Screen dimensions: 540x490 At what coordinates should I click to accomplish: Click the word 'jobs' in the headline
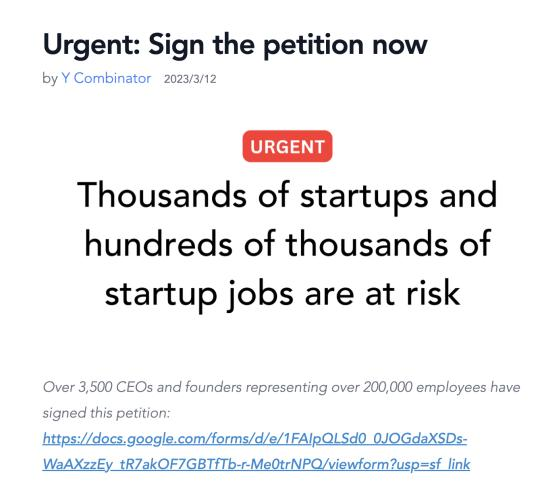click(260, 295)
